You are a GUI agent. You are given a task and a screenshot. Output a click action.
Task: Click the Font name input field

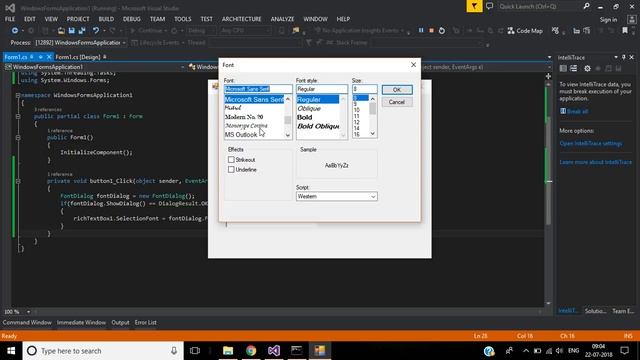(258, 89)
